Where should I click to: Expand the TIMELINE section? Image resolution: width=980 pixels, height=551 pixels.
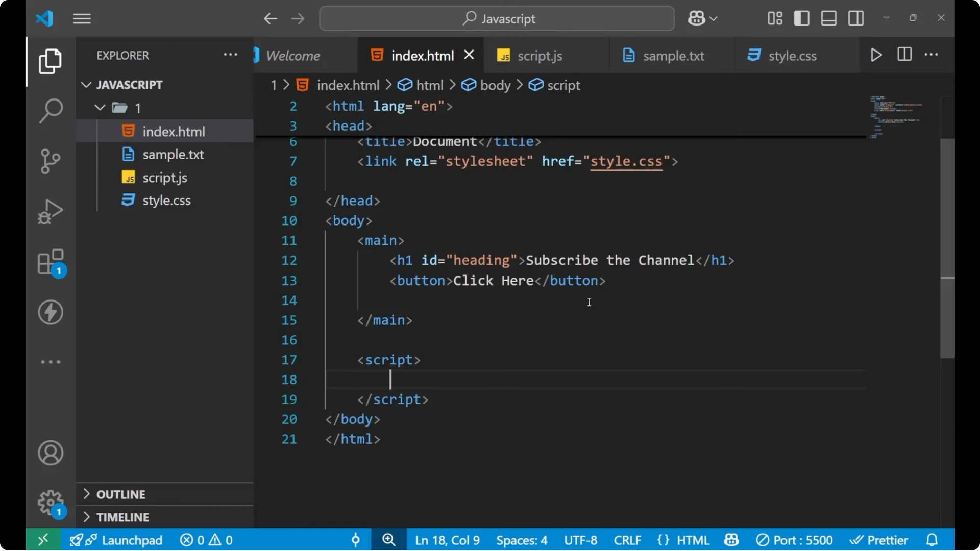tap(121, 517)
